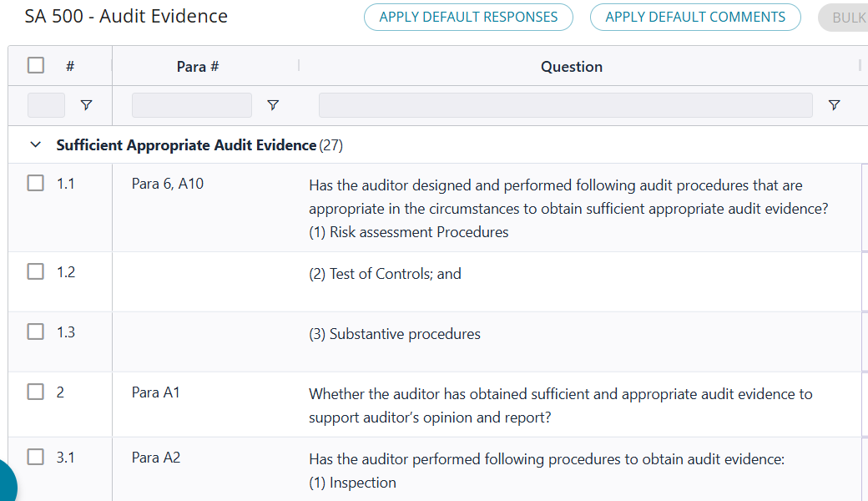Mark the checkbox for row 3.1
The image size is (868, 501).
coord(36,457)
